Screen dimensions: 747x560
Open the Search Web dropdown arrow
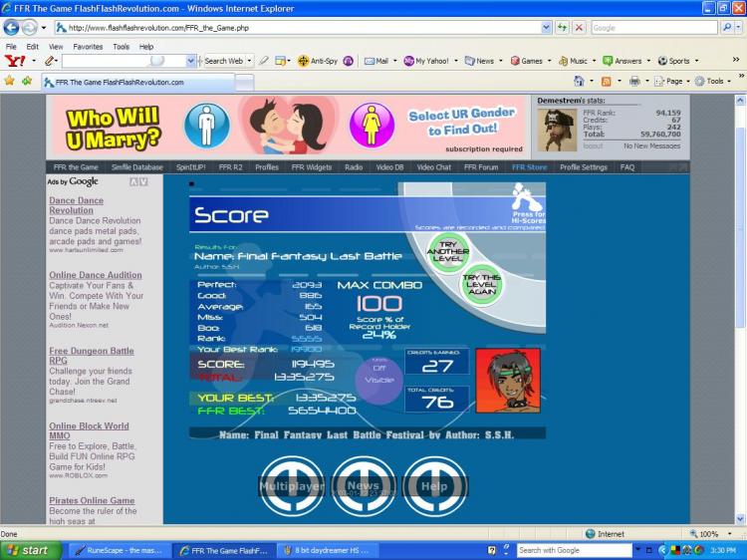[x=249, y=61]
